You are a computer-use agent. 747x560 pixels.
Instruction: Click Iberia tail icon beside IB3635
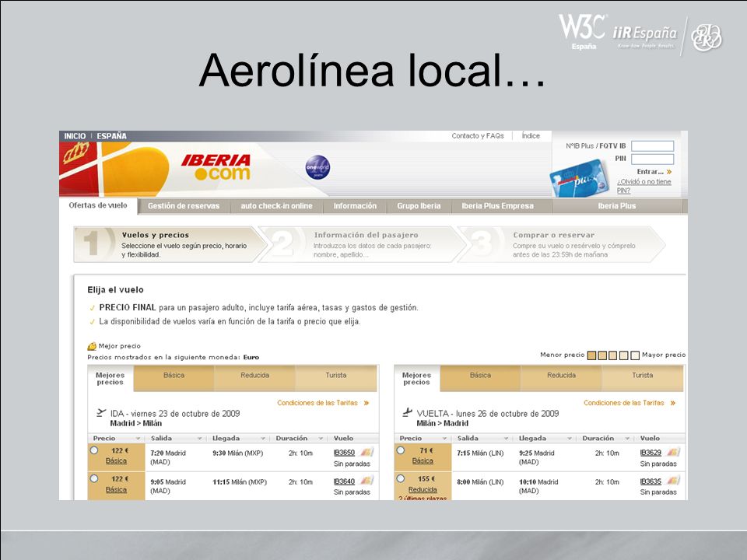coord(673,481)
